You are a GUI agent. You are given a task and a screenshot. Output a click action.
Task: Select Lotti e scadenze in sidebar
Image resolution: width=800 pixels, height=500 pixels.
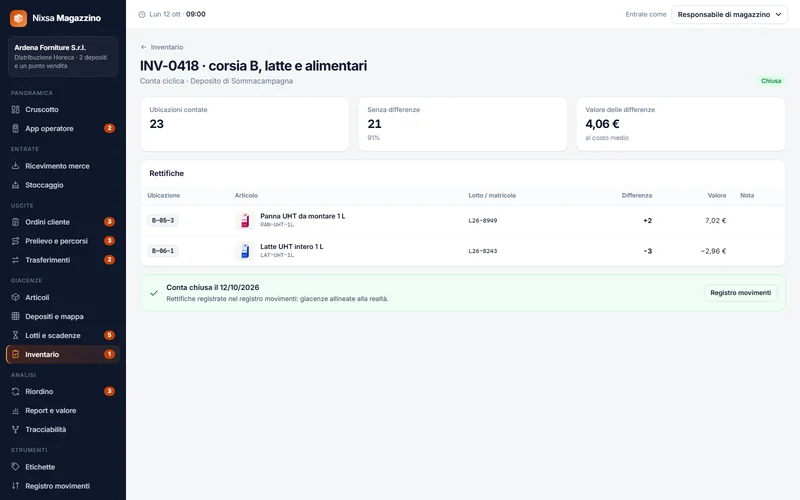[63, 335]
